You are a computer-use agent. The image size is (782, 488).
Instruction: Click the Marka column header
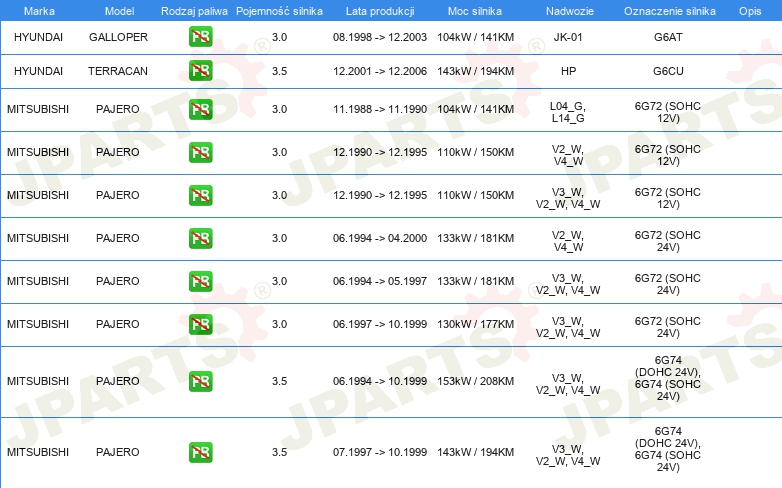tap(39, 11)
